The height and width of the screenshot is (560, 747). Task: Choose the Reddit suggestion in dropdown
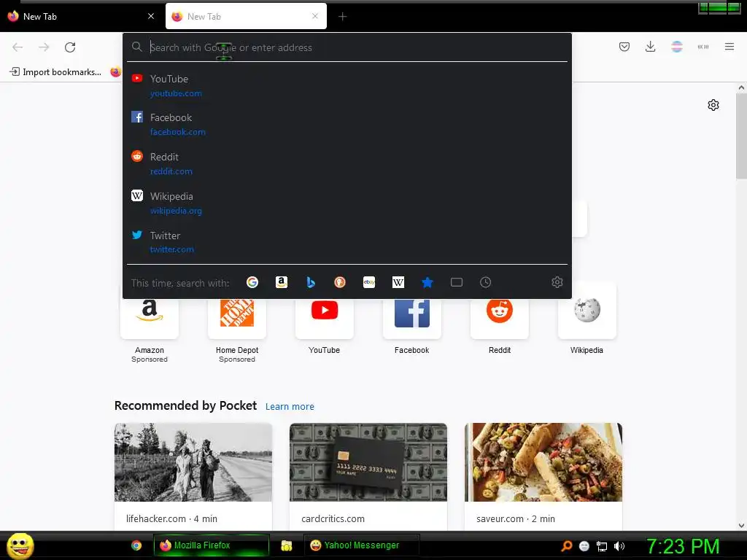[x=347, y=164]
